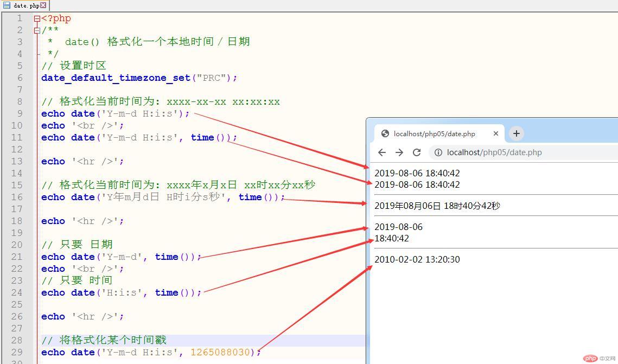Click browser output 2010-02-02 13:20:30
This screenshot has height=364, width=618.
coord(417,259)
